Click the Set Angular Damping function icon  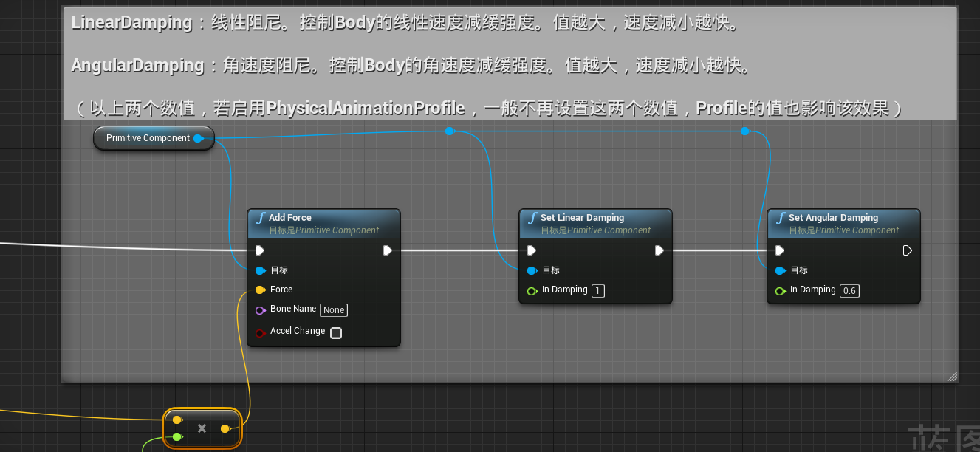pyautogui.click(x=781, y=218)
